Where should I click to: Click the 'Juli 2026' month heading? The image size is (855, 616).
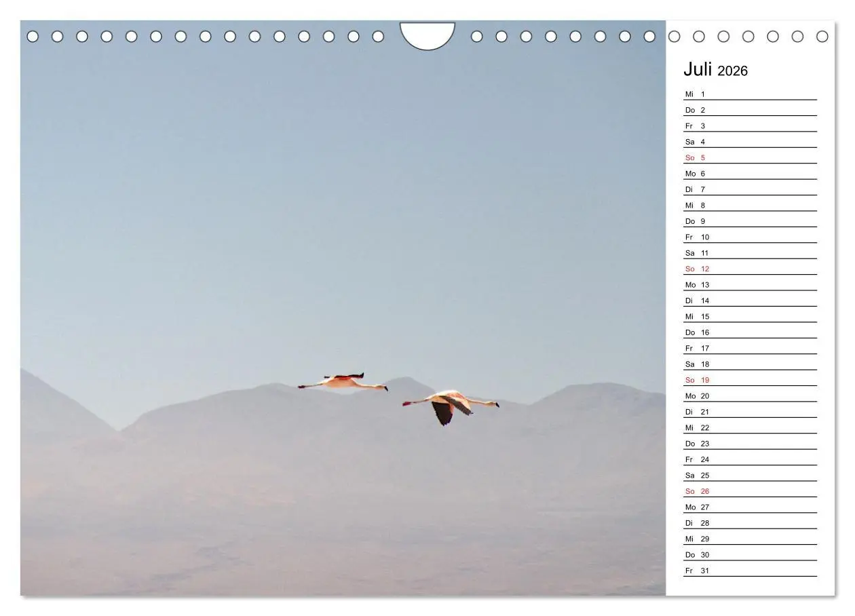point(715,70)
